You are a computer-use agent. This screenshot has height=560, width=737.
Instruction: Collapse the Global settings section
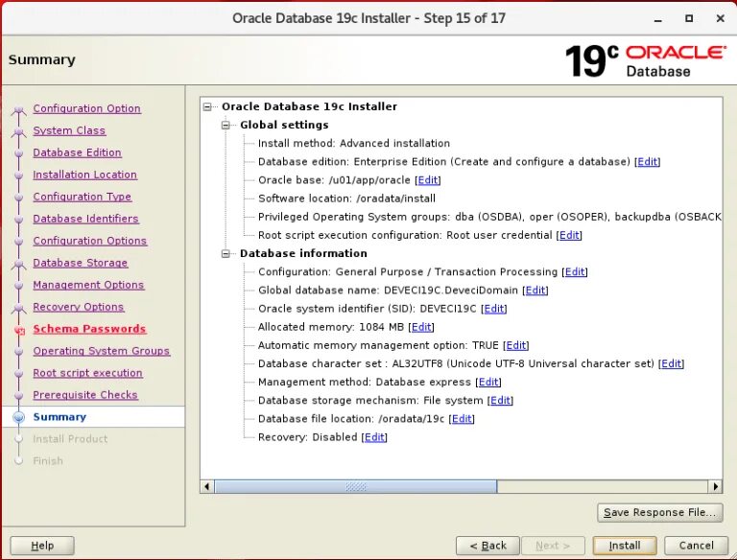coord(226,125)
